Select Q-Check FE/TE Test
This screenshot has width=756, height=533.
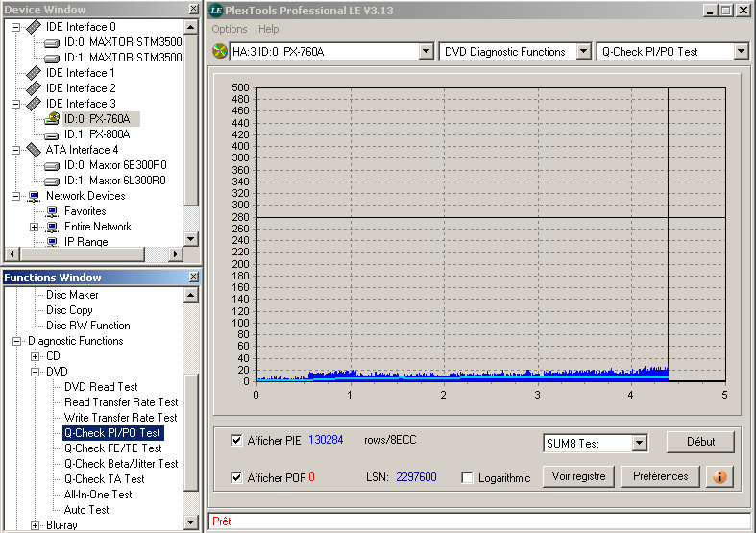(x=113, y=448)
